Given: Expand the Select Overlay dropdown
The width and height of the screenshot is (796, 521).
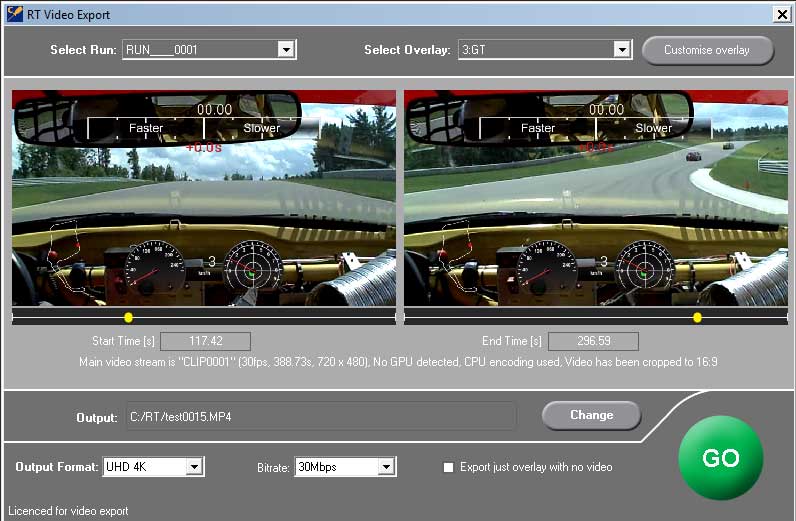Looking at the screenshot, I should [x=622, y=49].
